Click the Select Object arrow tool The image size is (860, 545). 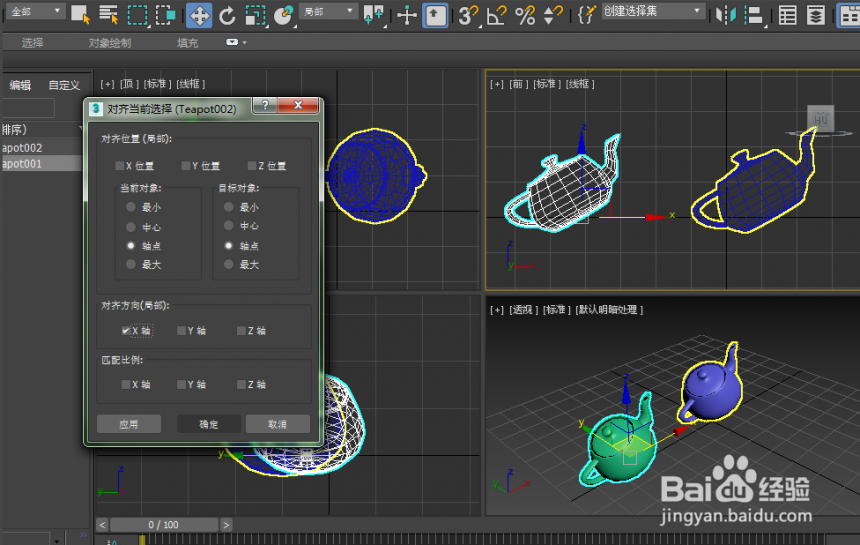click(80, 14)
